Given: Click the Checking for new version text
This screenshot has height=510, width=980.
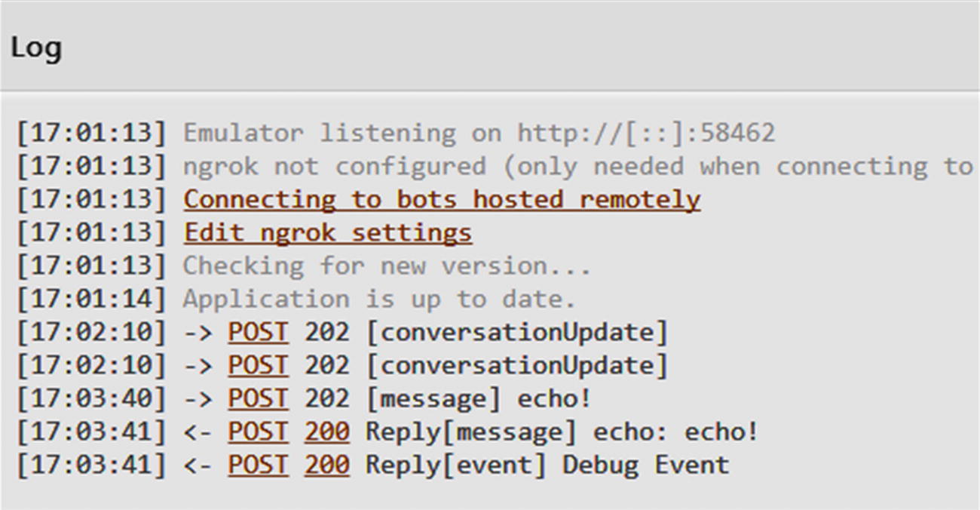Looking at the screenshot, I should point(387,266).
